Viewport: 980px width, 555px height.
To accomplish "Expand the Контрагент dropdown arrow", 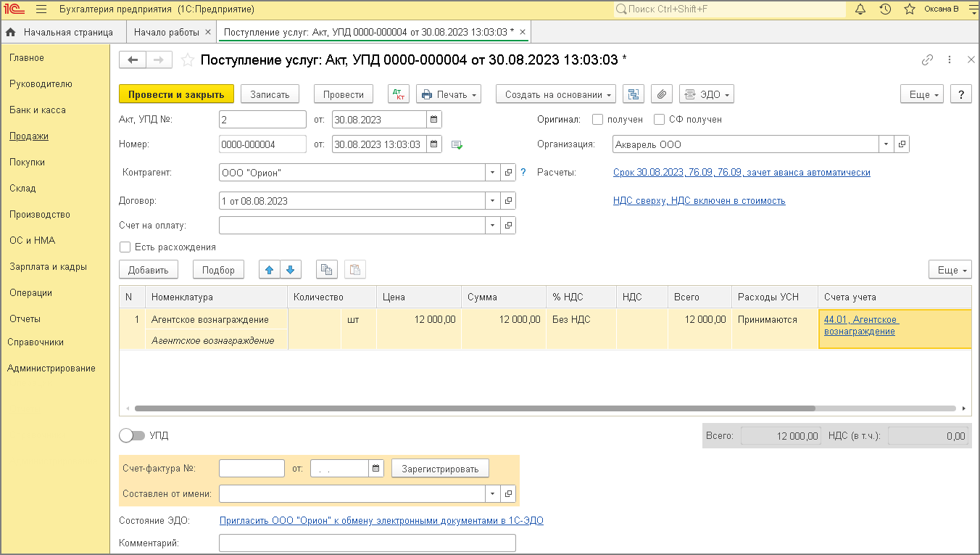I will point(493,173).
